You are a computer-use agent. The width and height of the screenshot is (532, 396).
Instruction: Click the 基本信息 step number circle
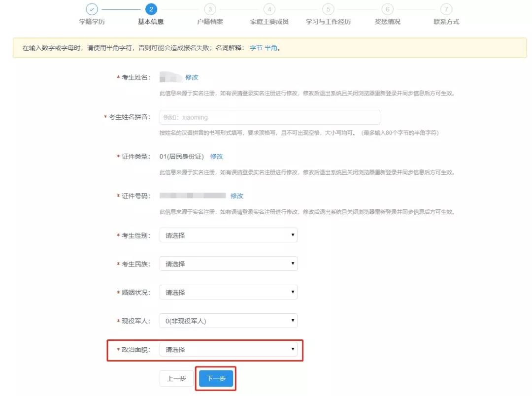click(150, 8)
